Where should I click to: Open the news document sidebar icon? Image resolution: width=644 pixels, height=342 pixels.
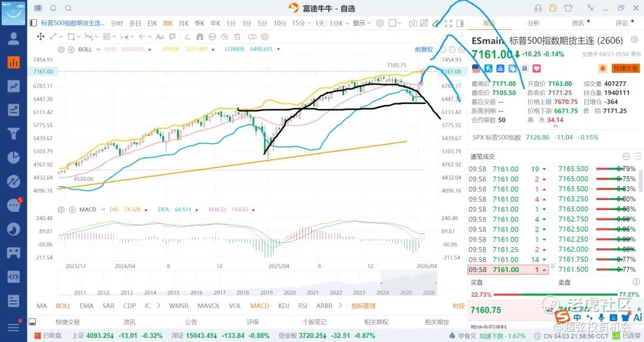point(14,300)
